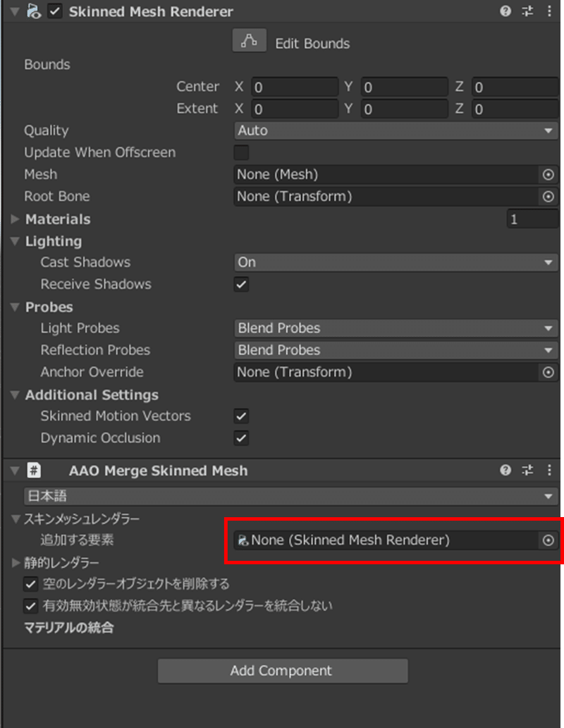The height and width of the screenshot is (728, 564).
Task: Collapse the スキンメッシュレンダラー foldout
Action: pyautogui.click(x=16, y=518)
